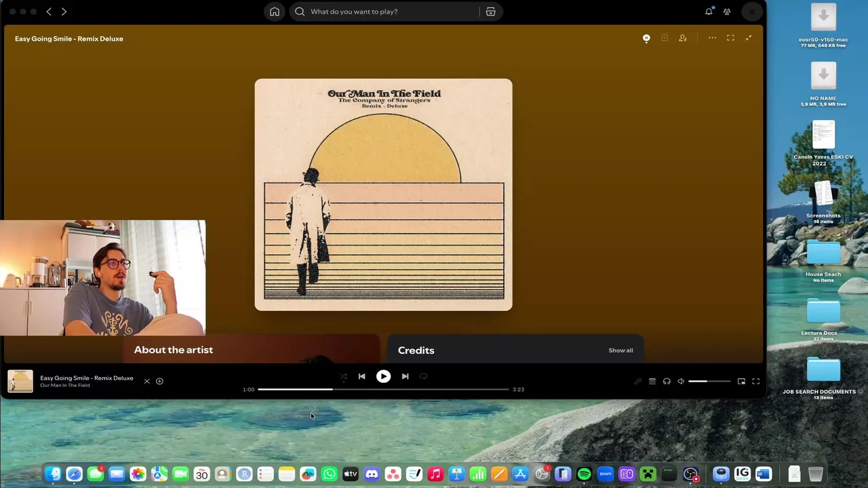868x488 pixels.
Task: Enter full screen from player bar
Action: click(755, 381)
